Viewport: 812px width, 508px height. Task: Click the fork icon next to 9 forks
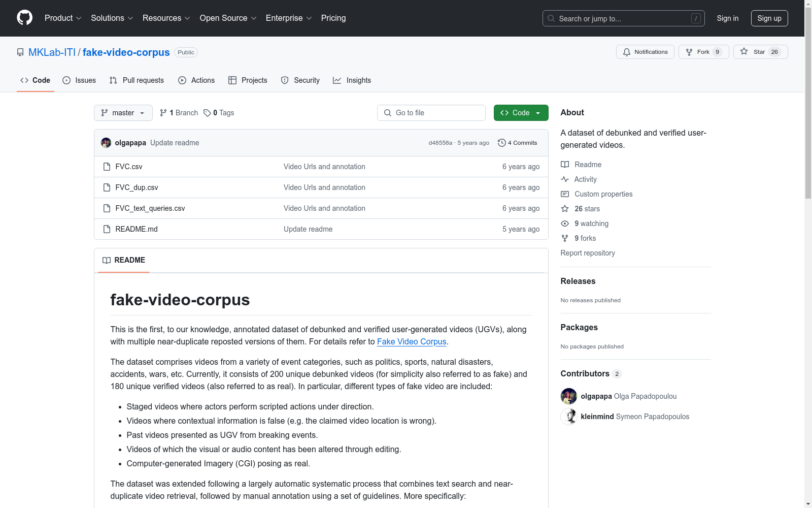565,238
